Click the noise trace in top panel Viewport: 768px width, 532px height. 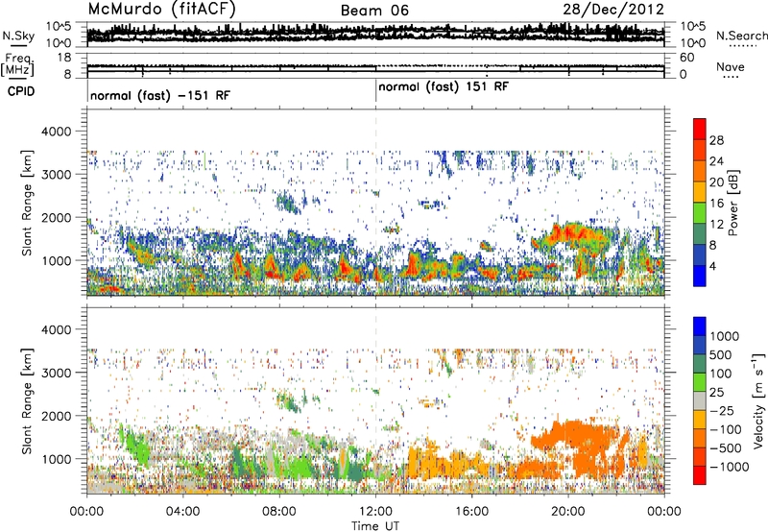(375, 33)
